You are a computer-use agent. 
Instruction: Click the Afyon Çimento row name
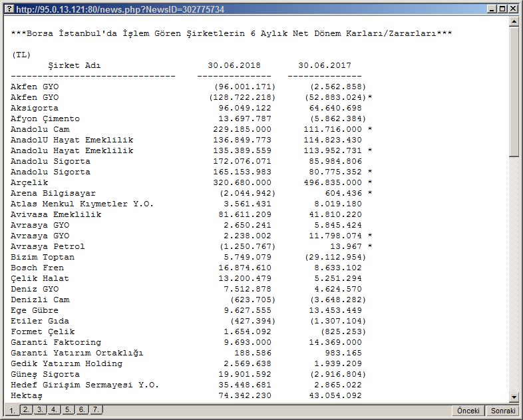pyautogui.click(x=45, y=118)
